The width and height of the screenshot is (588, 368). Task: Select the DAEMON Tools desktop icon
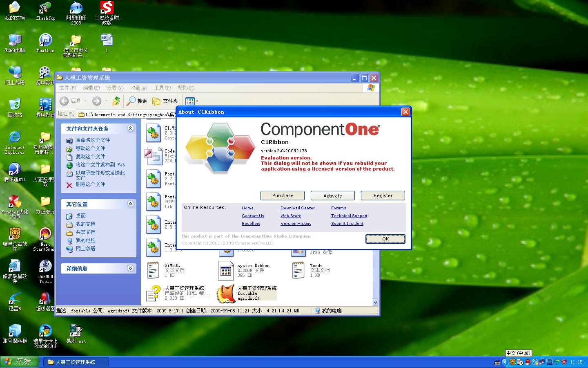(45, 272)
